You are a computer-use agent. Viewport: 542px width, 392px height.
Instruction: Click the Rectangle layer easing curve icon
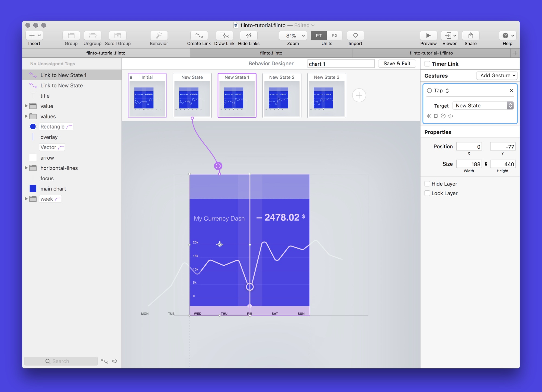coord(69,127)
